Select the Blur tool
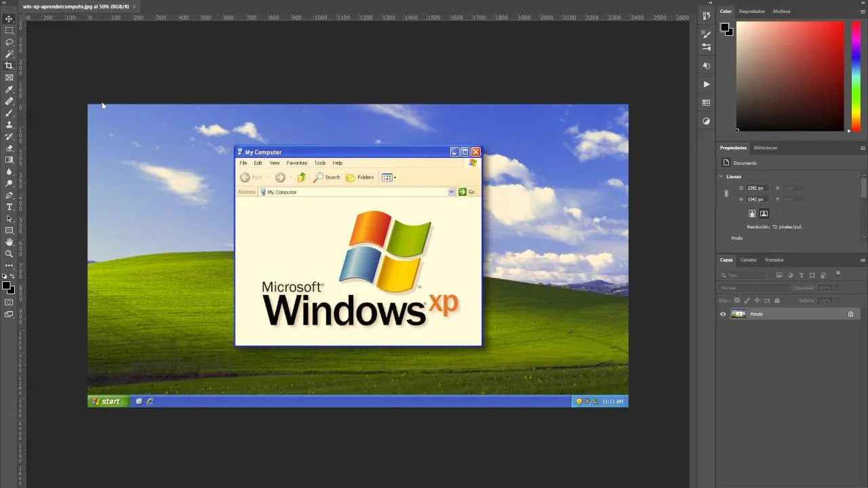Viewport: 868px width, 488px height. (9, 171)
